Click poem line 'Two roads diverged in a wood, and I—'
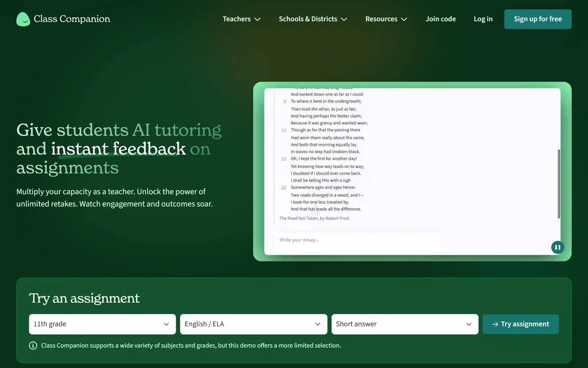588x368 pixels. coord(327,195)
